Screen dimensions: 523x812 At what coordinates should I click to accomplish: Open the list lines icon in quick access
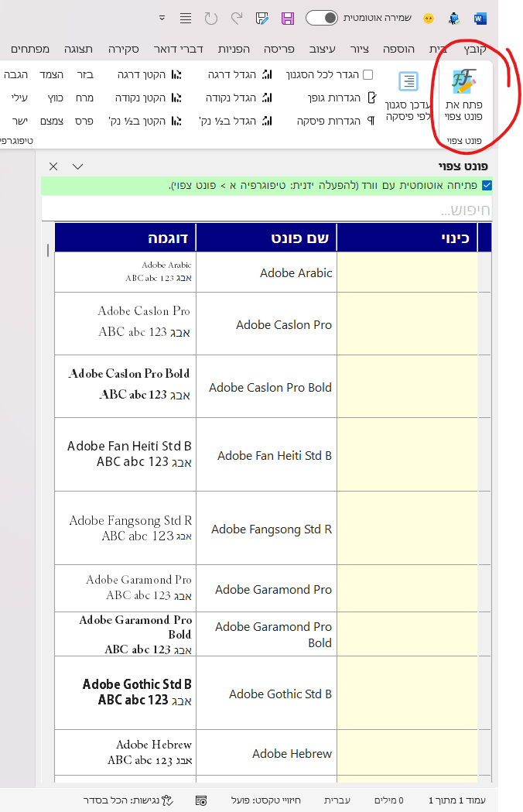186,19
